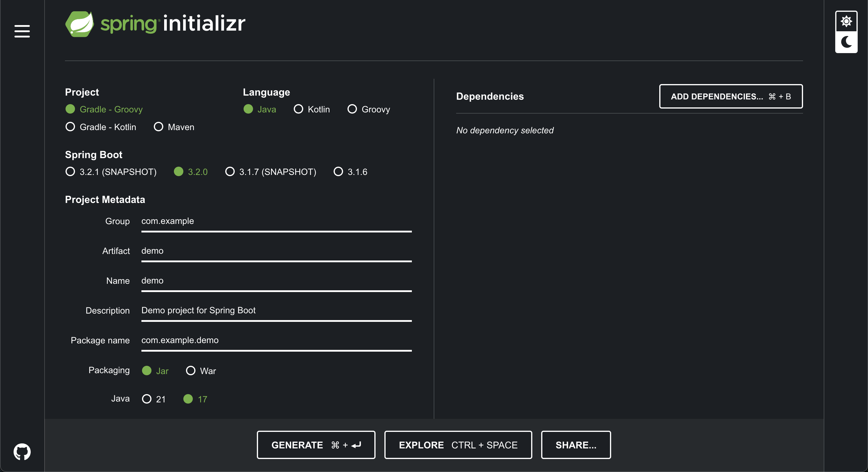
Task: Select Spring Boot 3.2.0
Action: point(191,172)
